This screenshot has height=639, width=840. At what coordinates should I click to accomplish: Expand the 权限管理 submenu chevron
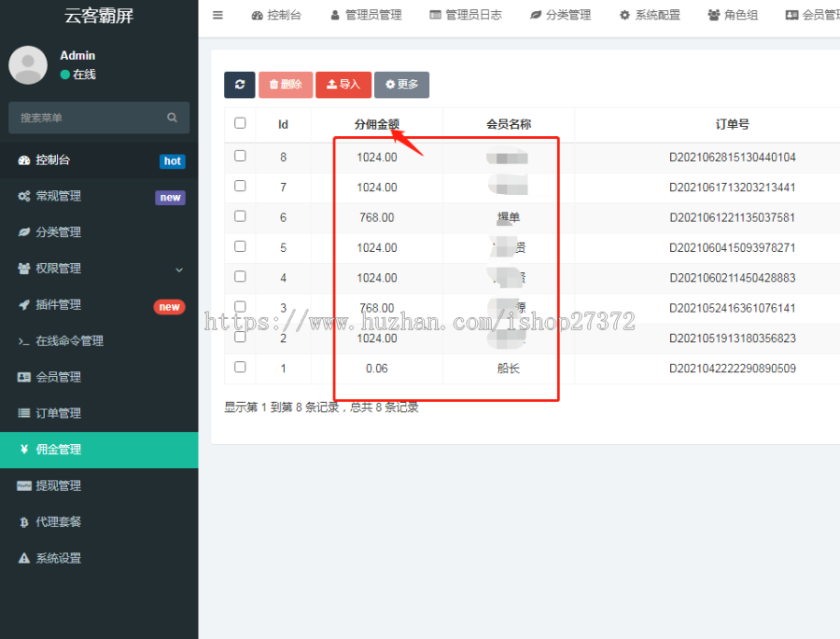click(179, 270)
